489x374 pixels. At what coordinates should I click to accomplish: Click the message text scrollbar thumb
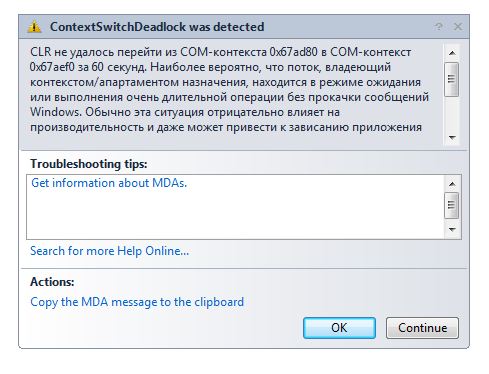(x=452, y=79)
